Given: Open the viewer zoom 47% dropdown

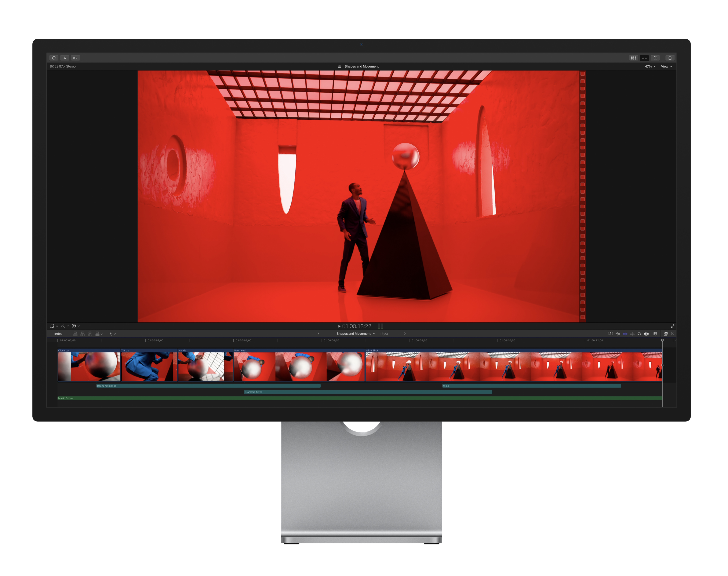Looking at the screenshot, I should coord(649,67).
